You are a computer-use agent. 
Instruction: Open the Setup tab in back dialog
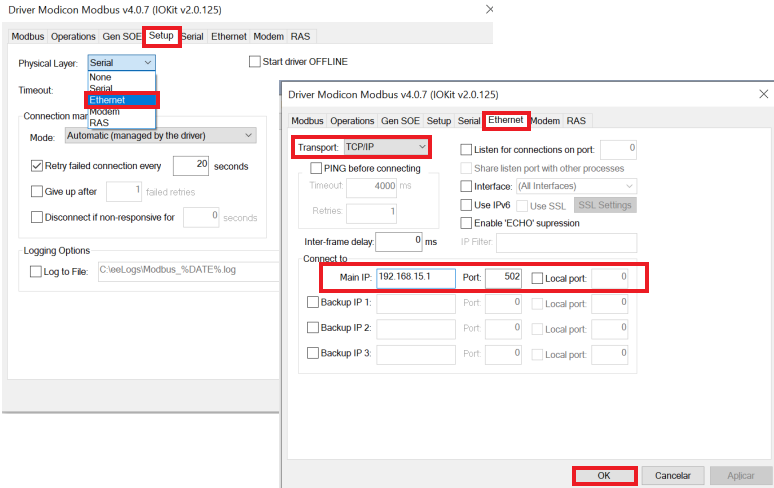pyautogui.click(x=161, y=36)
